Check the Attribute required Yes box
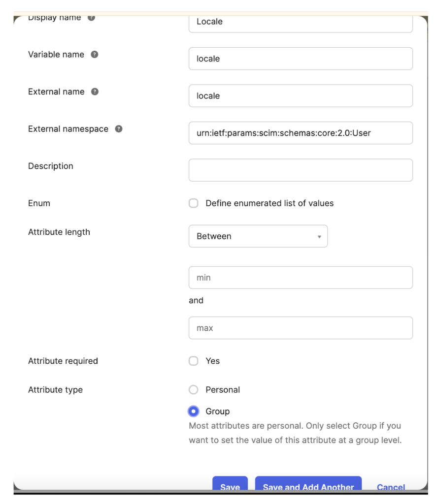The width and height of the screenshot is (435, 504). 194,361
